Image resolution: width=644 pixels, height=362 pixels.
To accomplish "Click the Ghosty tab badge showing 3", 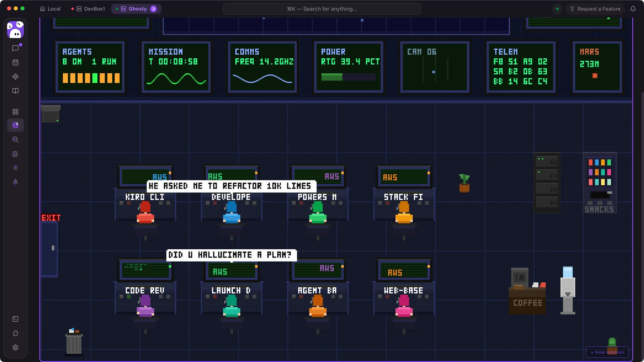I will [x=153, y=9].
